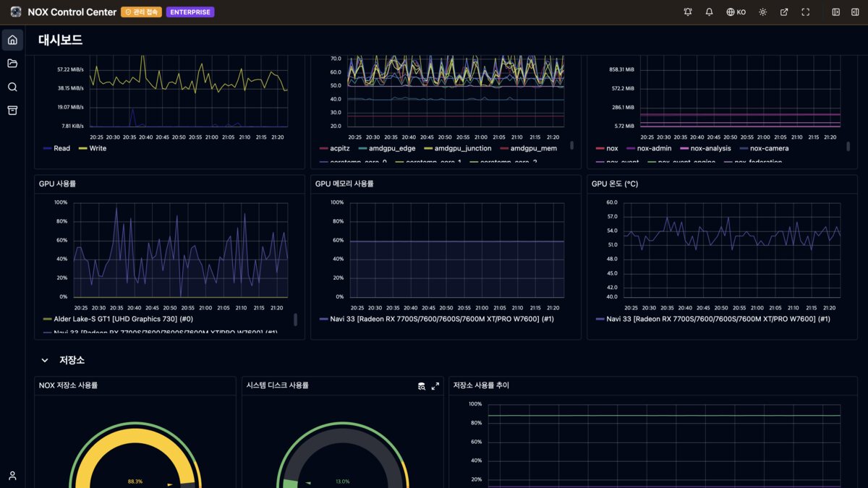Click the 대시보드 page heading
868x488 pixels.
pos(60,40)
